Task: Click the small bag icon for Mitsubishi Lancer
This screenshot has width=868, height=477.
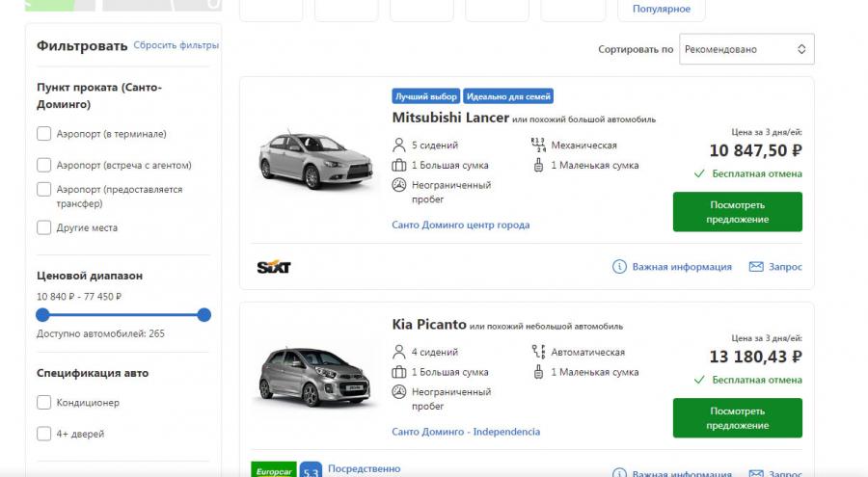Action: pos(538,165)
